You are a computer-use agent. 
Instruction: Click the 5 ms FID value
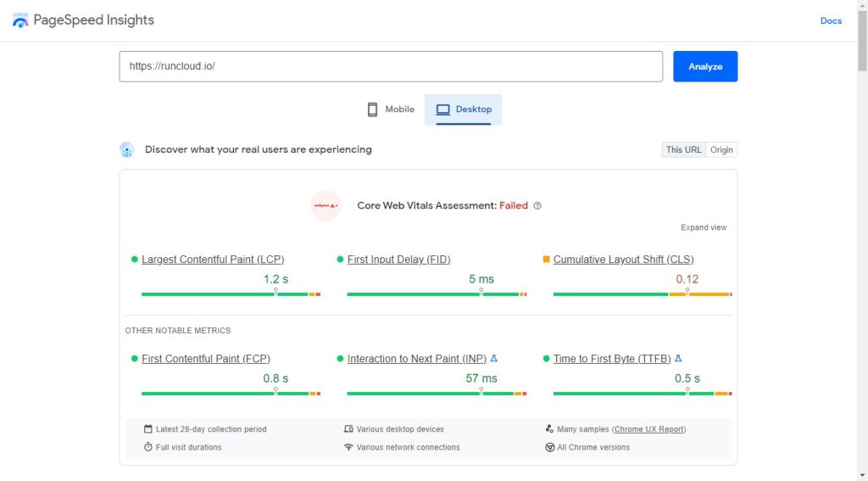point(481,279)
